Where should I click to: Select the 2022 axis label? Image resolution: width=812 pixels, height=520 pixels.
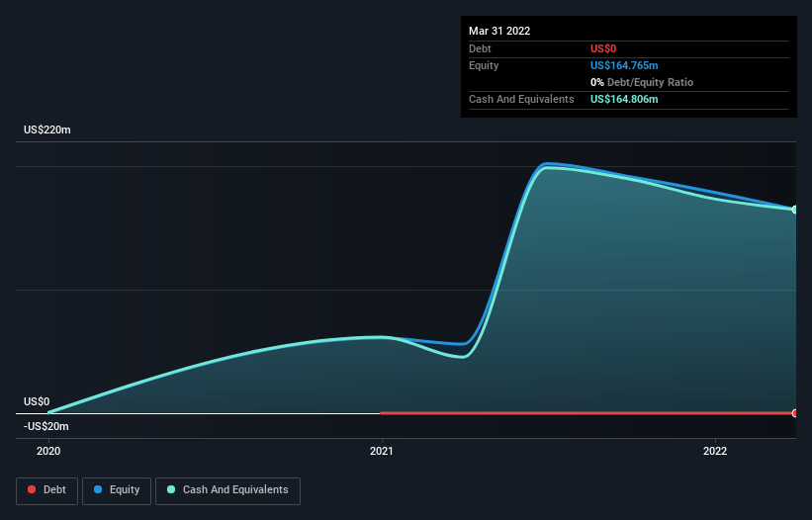(x=715, y=451)
